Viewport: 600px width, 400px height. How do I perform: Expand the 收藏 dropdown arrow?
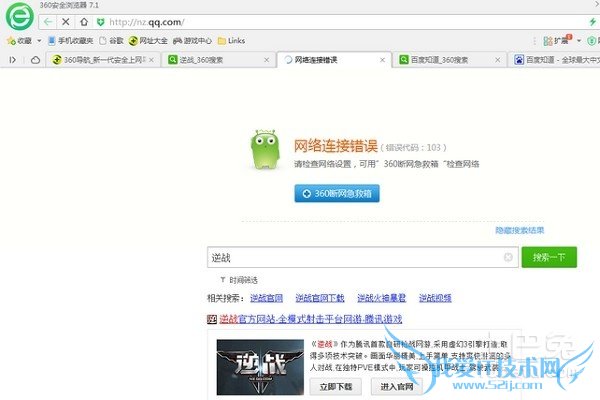(x=39, y=41)
